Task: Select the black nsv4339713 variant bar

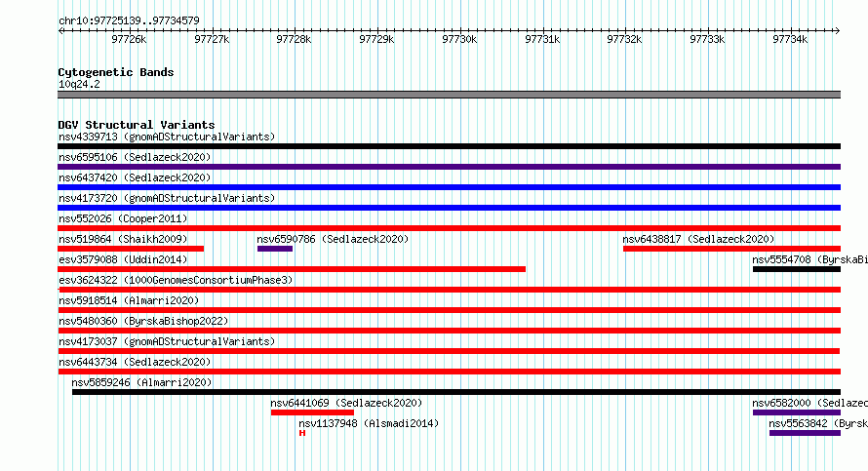Action: 449,146
